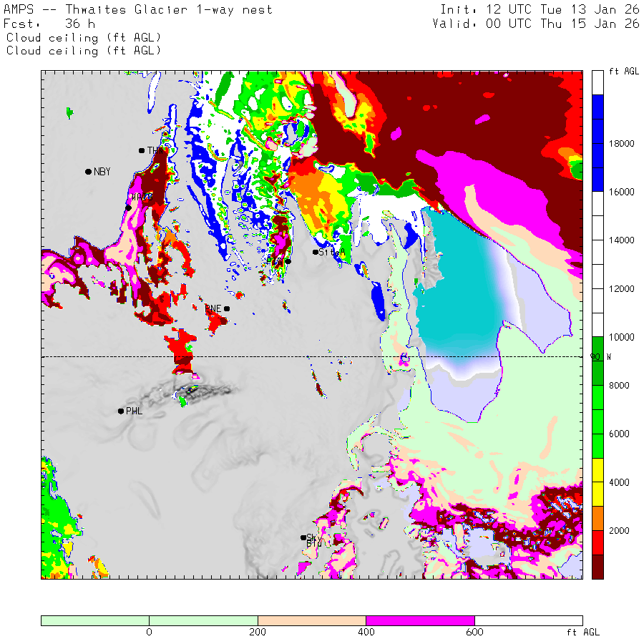Click the magenta 400–600 horizontal legend bar
Image resolution: width=644 pixels, height=644 pixels.
click(419, 620)
